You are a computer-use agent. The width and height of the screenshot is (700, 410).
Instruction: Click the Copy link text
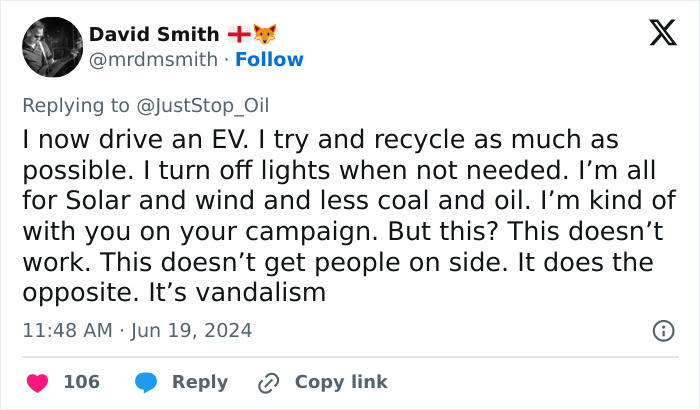(x=340, y=382)
